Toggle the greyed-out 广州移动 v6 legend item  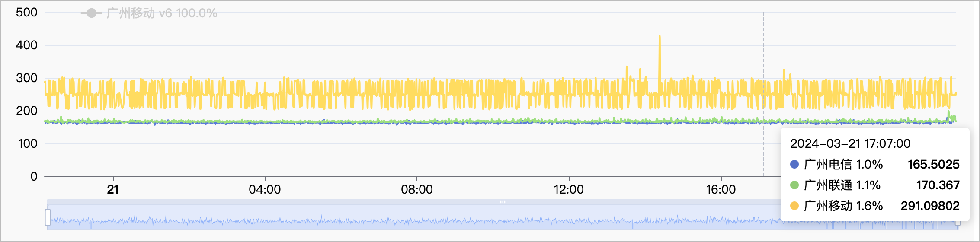[161, 13]
